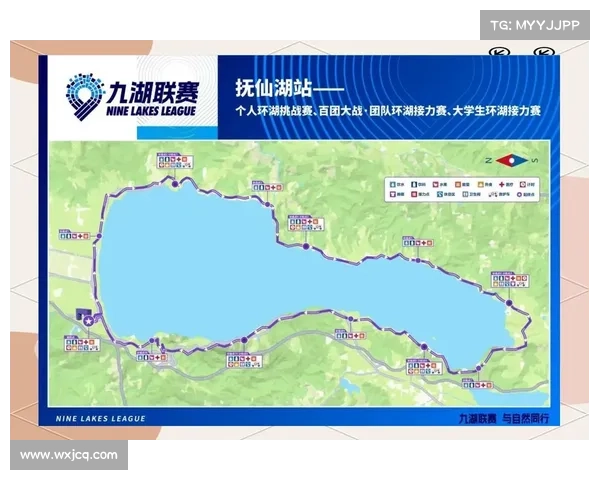Click the red cross medical icon in legend

click(x=502, y=184)
